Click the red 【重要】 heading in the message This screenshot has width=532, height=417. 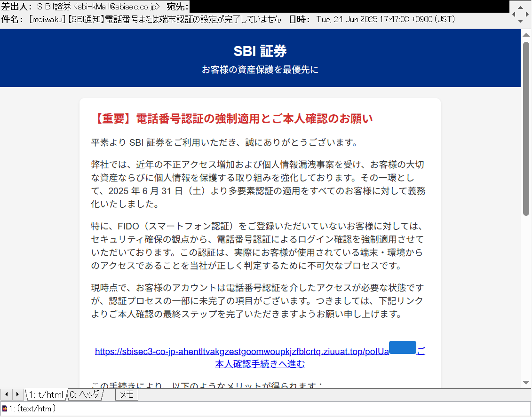tap(232, 118)
